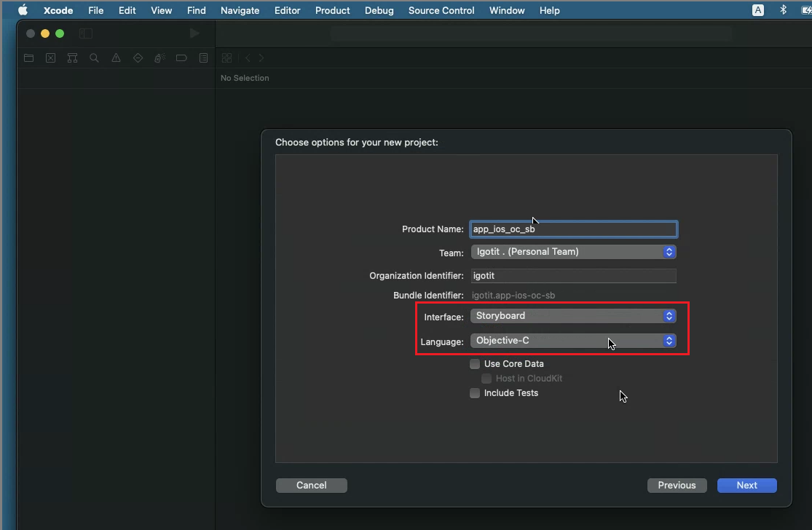Open the File menu
Viewport: 812px width, 530px height.
pyautogui.click(x=96, y=10)
